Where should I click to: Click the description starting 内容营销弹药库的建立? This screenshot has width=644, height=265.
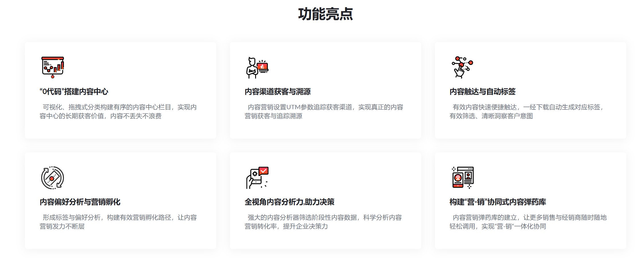coord(528,222)
